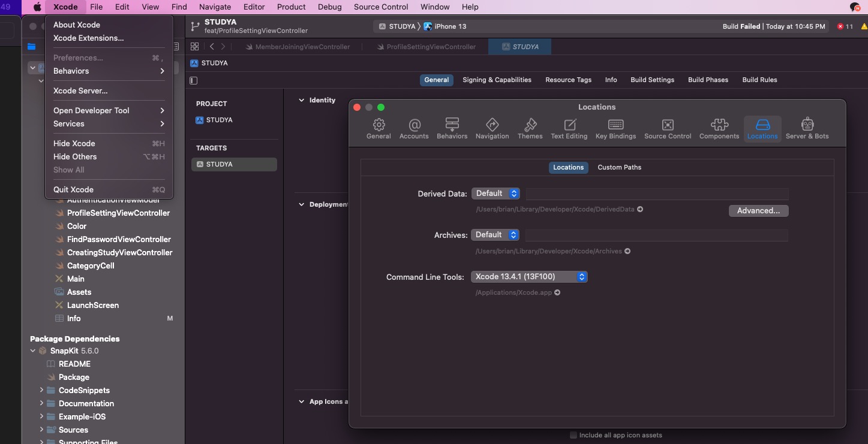
Task: Click related items grid icon in editor bar
Action: tap(194, 47)
